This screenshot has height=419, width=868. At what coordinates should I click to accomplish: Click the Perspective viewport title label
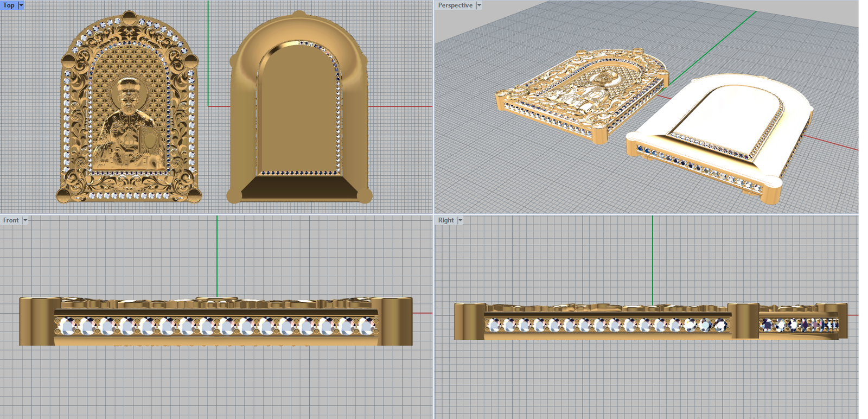pos(455,5)
